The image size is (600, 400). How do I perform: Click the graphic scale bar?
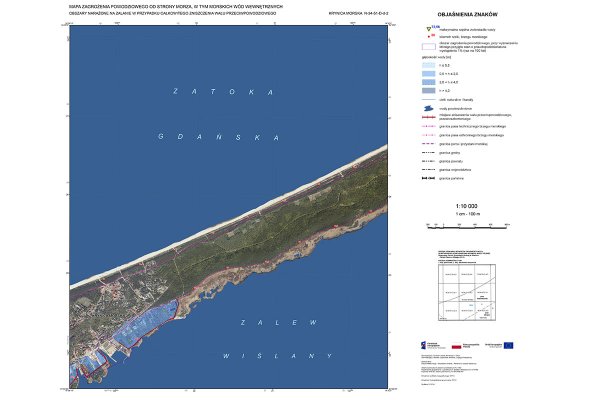(x=468, y=226)
